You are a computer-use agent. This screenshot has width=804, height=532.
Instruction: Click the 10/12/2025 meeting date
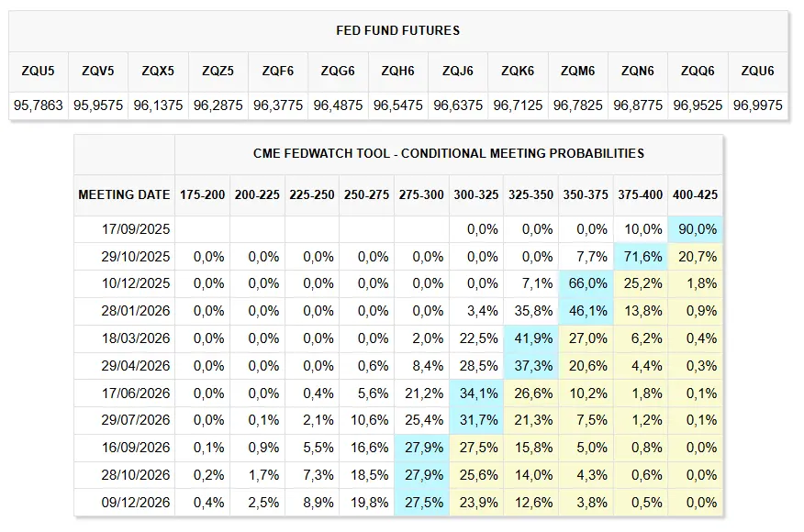[x=136, y=283]
